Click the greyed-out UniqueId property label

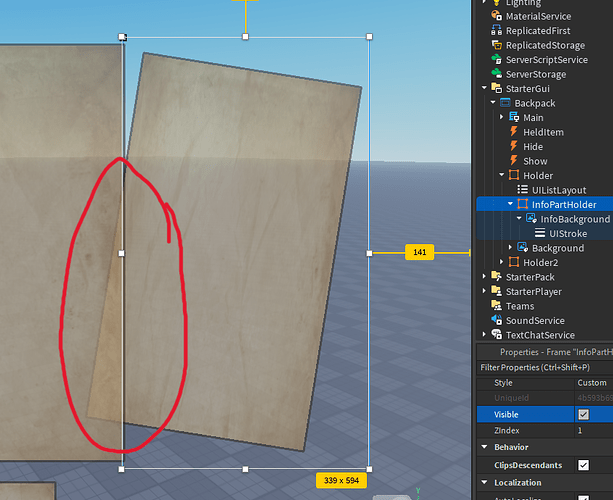pyautogui.click(x=511, y=398)
